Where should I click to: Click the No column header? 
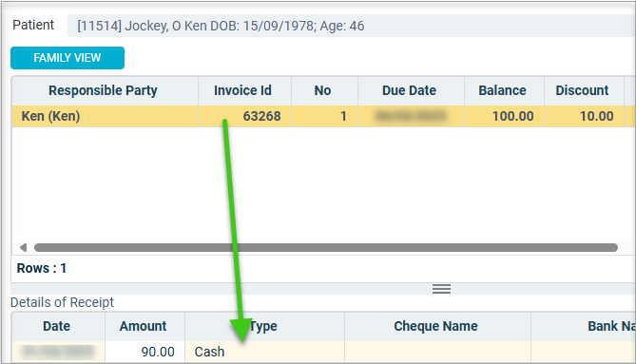click(324, 90)
